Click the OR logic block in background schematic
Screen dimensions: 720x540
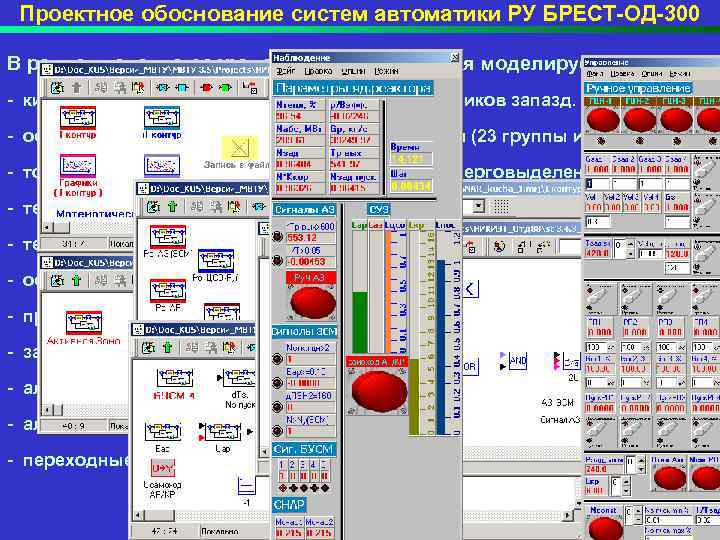tap(469, 366)
